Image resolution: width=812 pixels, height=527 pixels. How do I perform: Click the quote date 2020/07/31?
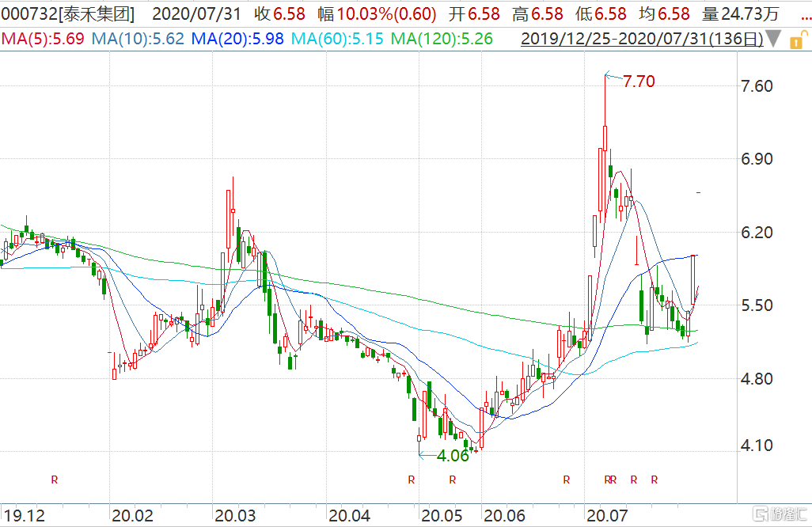point(197,14)
